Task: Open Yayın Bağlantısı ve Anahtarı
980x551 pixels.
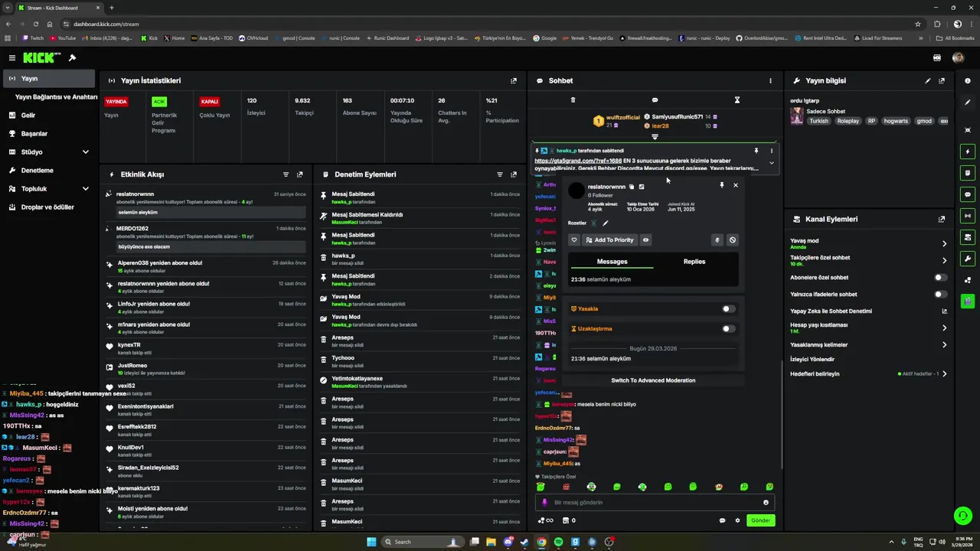Action: [x=56, y=97]
